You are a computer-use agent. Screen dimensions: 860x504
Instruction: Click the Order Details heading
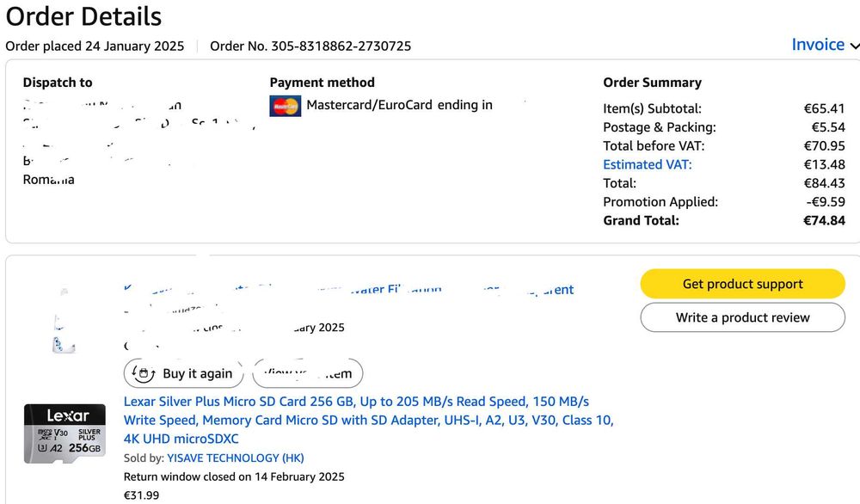click(x=83, y=15)
